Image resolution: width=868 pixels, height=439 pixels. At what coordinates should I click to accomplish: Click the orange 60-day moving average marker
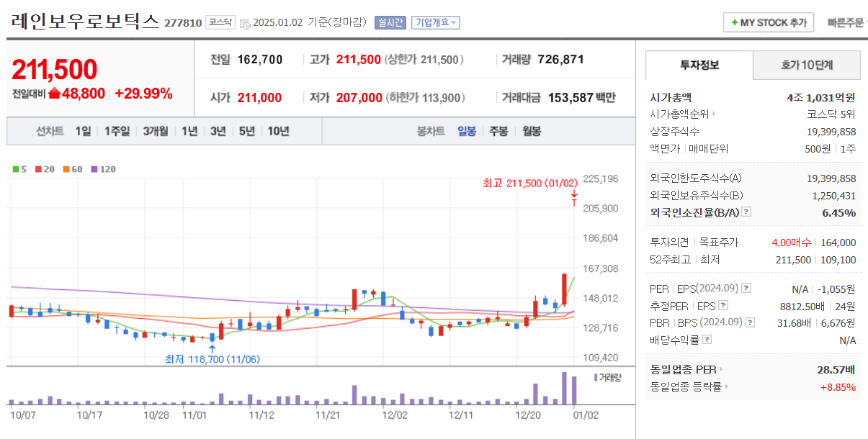65,170
